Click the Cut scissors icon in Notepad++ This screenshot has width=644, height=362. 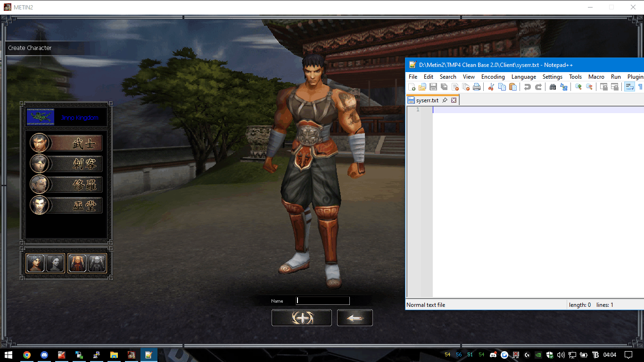click(x=491, y=87)
